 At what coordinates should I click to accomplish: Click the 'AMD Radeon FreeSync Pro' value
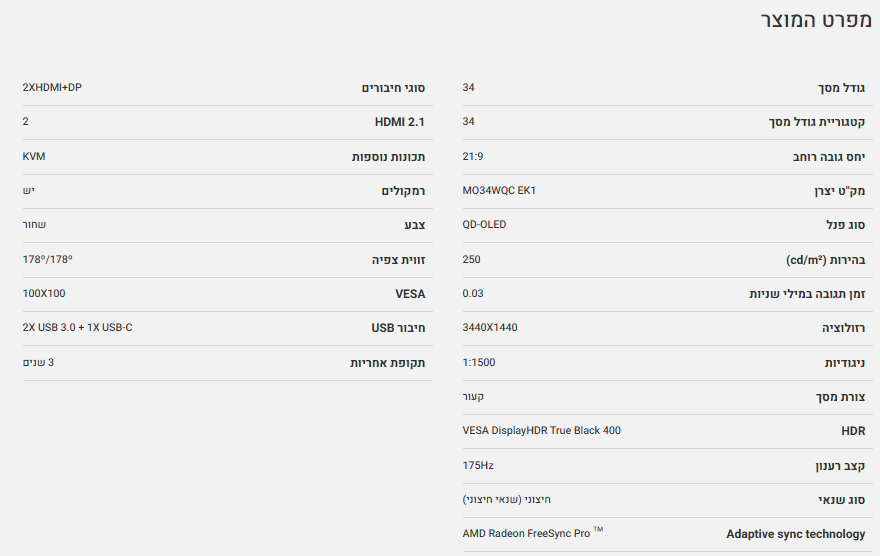click(x=526, y=534)
